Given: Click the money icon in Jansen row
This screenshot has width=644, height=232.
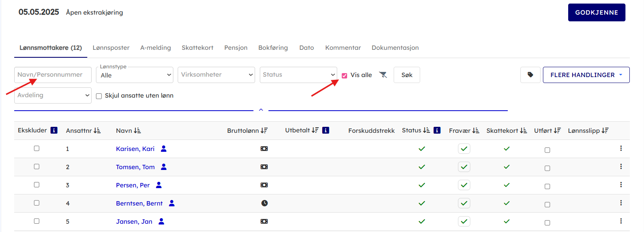Looking at the screenshot, I should 264,221.
